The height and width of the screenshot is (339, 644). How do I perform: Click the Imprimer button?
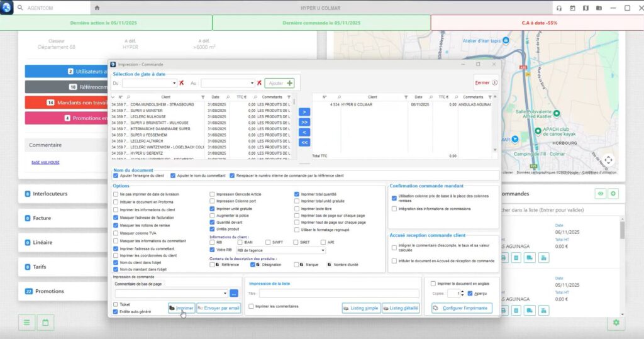(x=182, y=308)
